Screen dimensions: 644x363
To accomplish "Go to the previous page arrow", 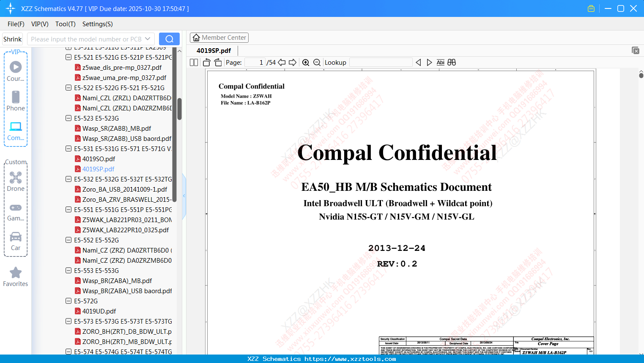I will [282, 63].
